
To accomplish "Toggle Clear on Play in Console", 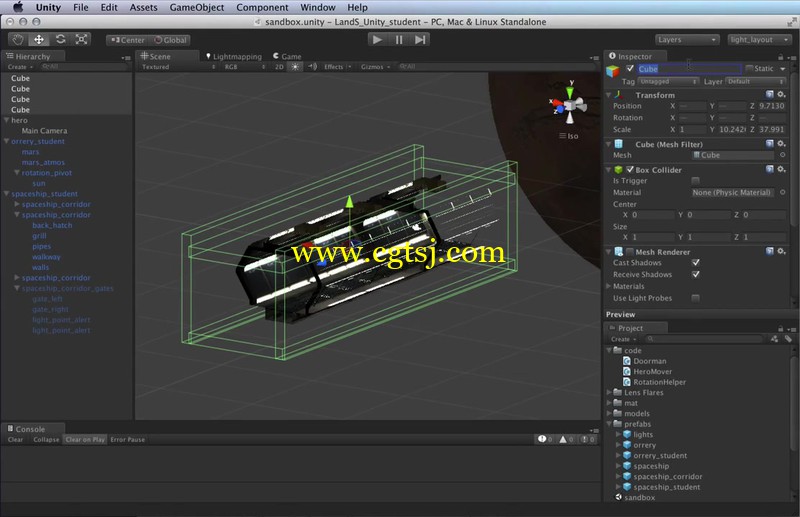I will (x=85, y=439).
